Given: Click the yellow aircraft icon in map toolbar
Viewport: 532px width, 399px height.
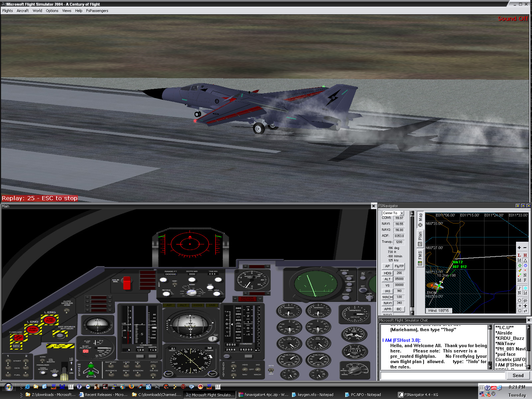Looking at the screenshot, I should pyautogui.click(x=519, y=270).
